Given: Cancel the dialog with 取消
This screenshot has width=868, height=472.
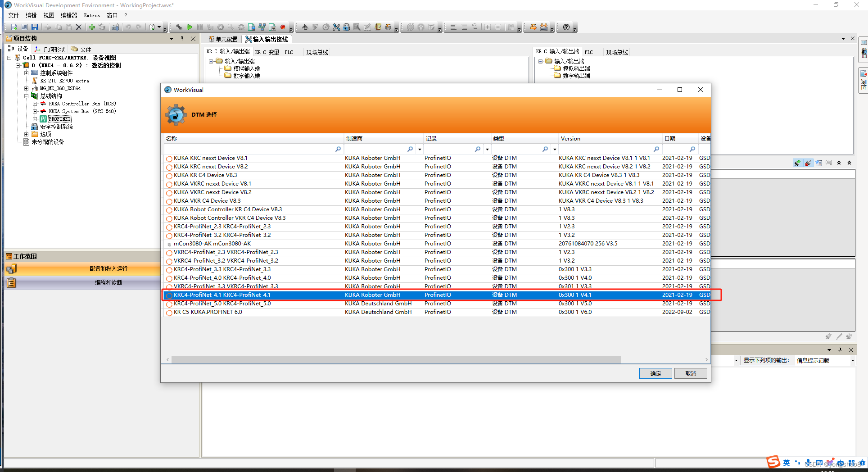Looking at the screenshot, I should pos(691,373).
